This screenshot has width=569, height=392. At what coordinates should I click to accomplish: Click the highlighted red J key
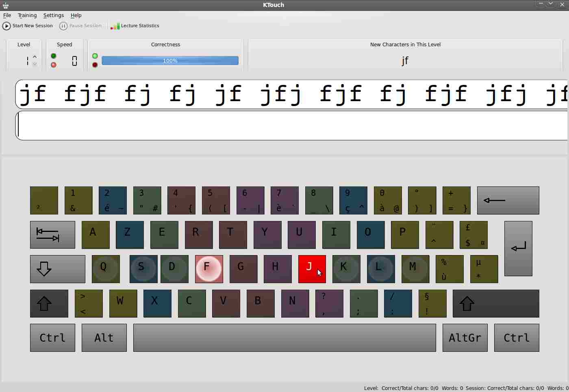[312, 269]
